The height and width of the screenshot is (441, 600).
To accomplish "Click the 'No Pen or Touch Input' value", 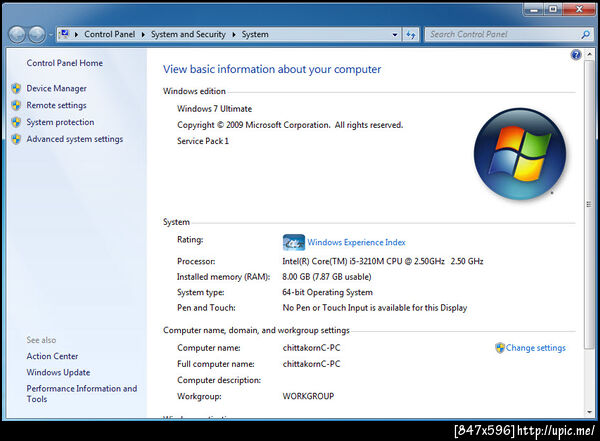I will click(x=375, y=308).
